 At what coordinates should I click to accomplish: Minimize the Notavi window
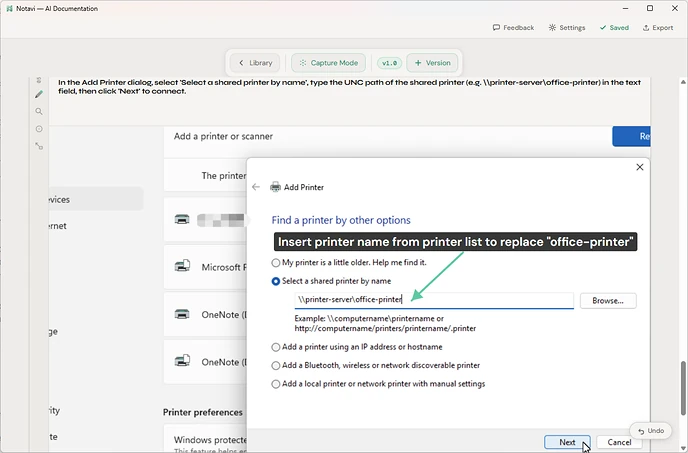pos(626,8)
